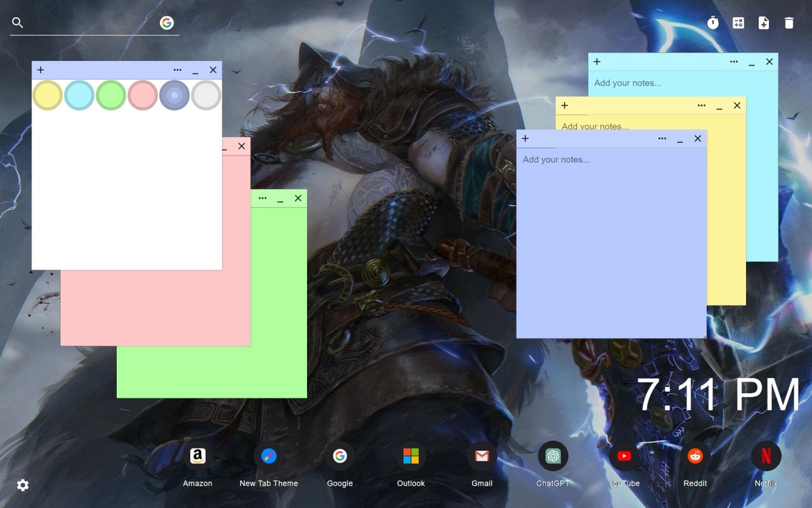812x508 pixels.
Task: Click the lavender note's "Add your notes..." text area
Action: (x=612, y=243)
